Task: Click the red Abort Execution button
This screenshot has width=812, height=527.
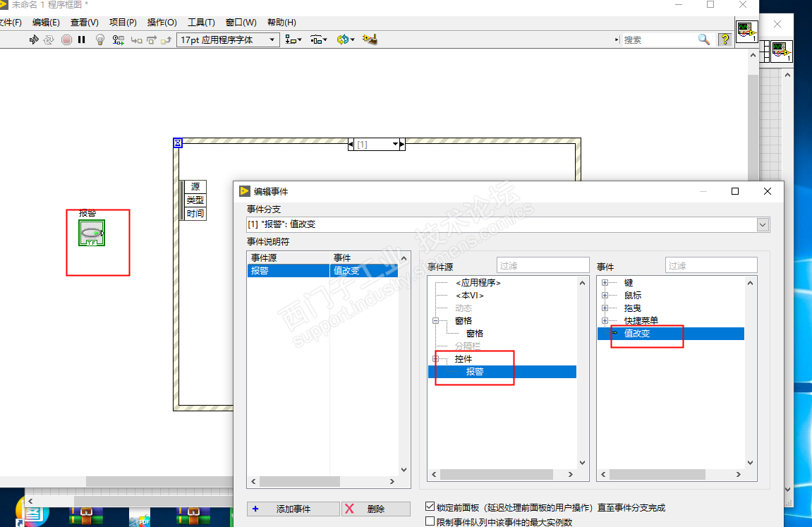Action: click(67, 40)
